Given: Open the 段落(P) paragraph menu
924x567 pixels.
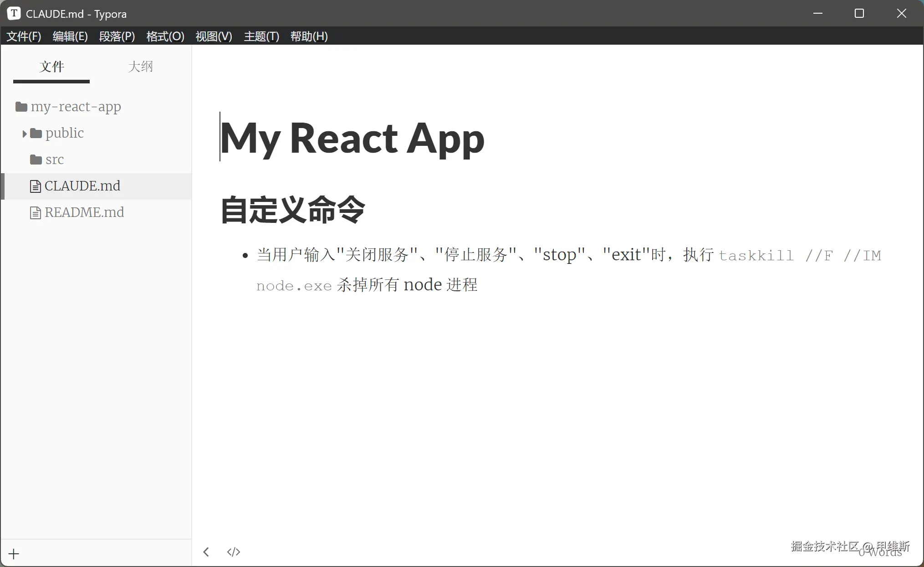Looking at the screenshot, I should click(x=117, y=36).
